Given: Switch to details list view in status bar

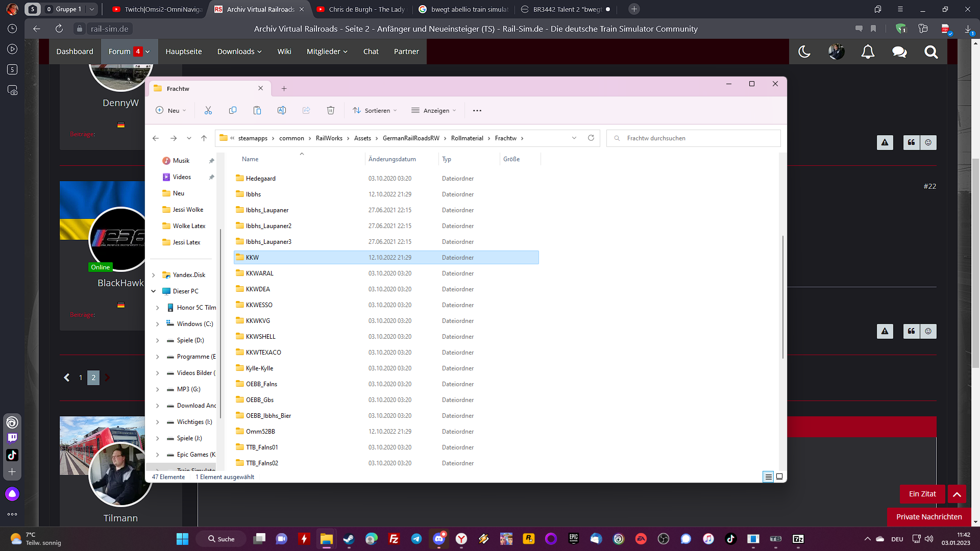Looking at the screenshot, I should pos(768,477).
